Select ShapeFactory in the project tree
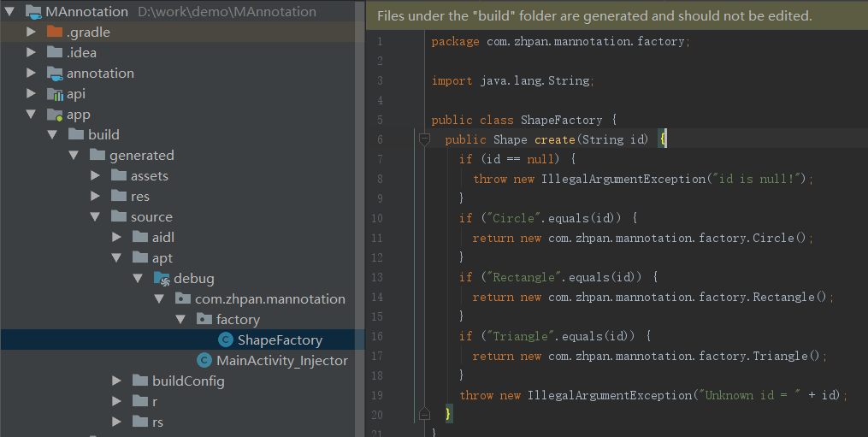This screenshot has height=437, width=868. [280, 340]
